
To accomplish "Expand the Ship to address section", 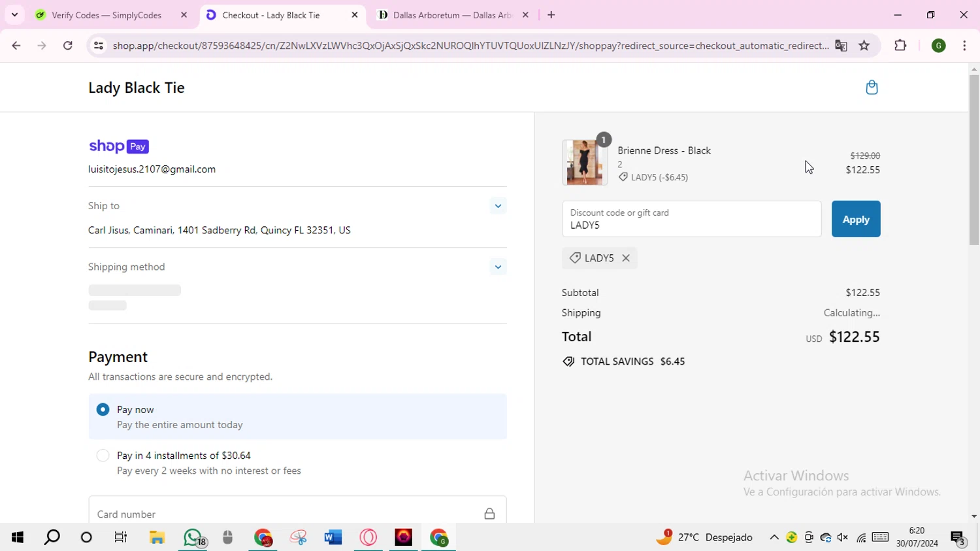I will pyautogui.click(x=498, y=206).
